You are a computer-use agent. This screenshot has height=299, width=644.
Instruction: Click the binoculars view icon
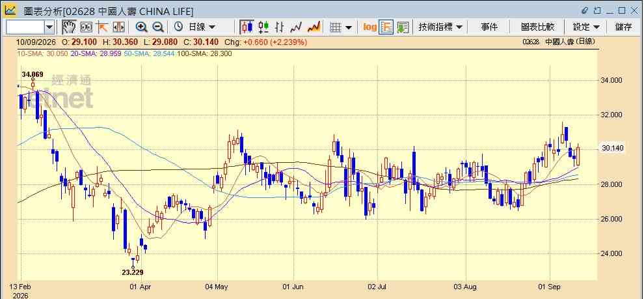pos(87,27)
